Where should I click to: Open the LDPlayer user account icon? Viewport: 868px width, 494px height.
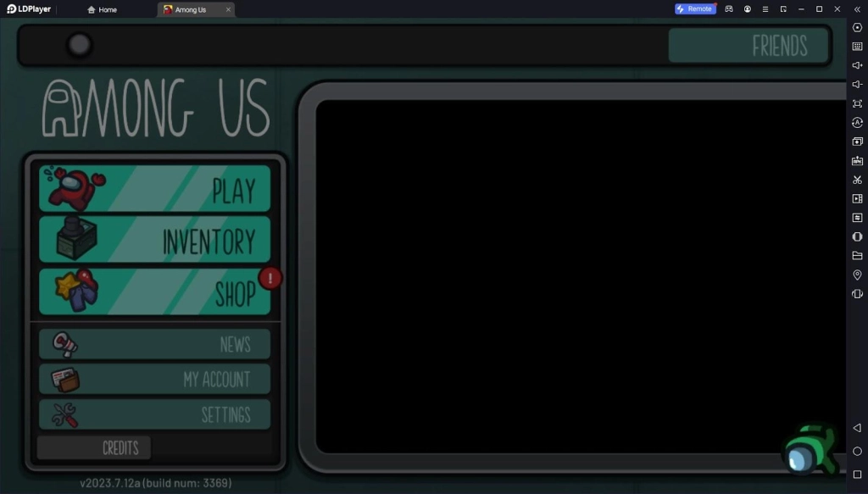coord(748,8)
